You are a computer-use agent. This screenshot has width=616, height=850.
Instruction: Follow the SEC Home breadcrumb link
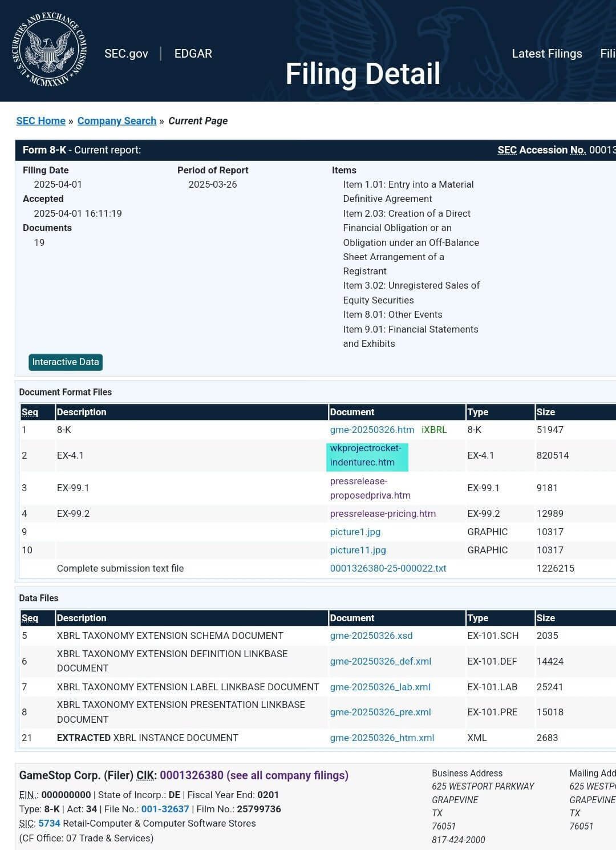pos(41,121)
